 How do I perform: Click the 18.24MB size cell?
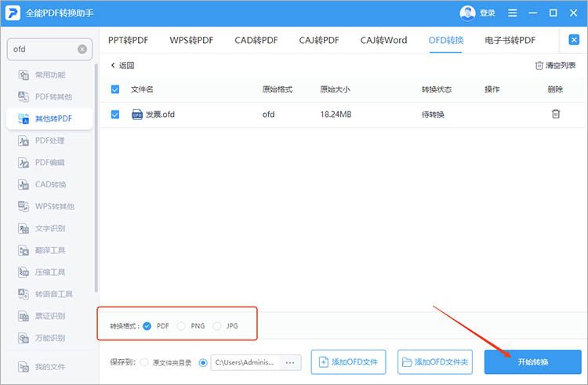coord(336,114)
